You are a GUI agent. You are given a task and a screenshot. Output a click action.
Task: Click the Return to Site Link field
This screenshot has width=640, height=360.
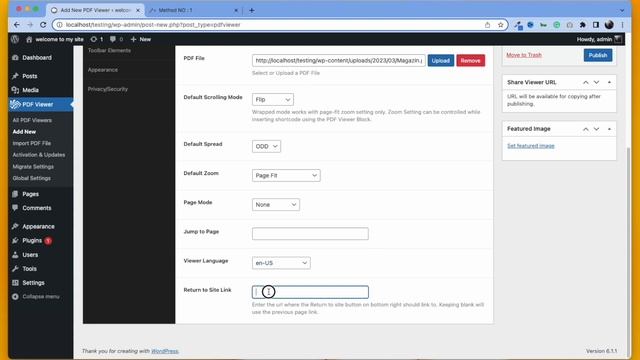pyautogui.click(x=310, y=292)
